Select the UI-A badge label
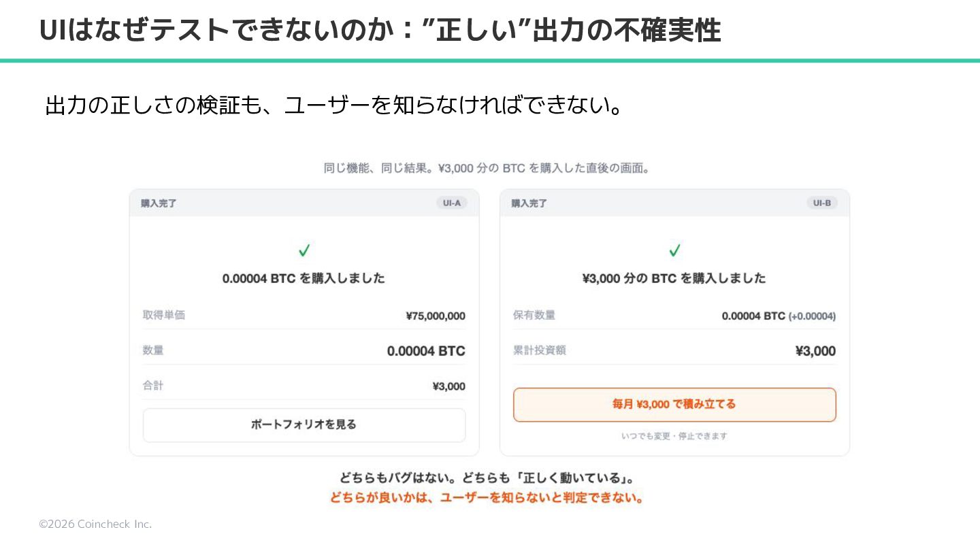 point(452,203)
